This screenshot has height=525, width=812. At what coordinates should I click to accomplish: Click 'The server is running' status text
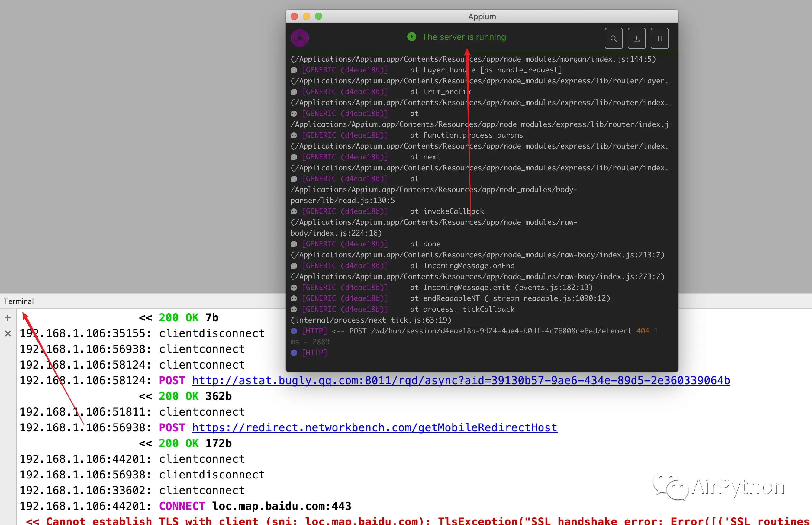464,37
